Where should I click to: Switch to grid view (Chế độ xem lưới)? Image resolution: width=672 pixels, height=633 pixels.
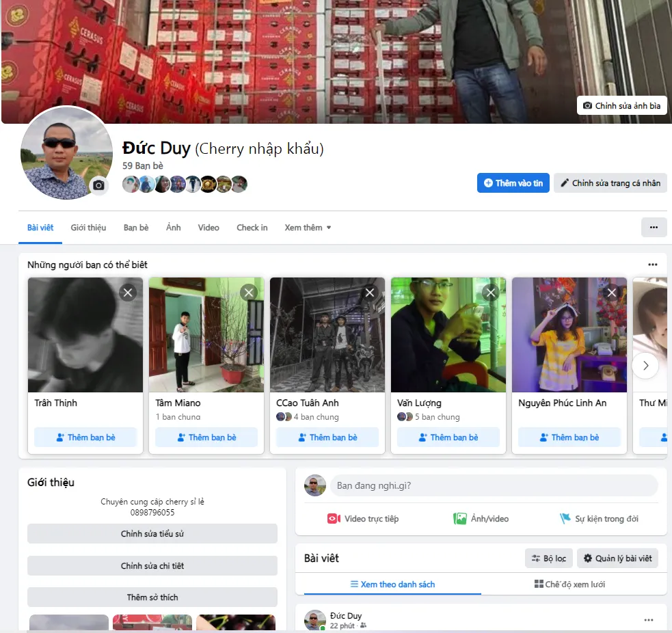569,584
